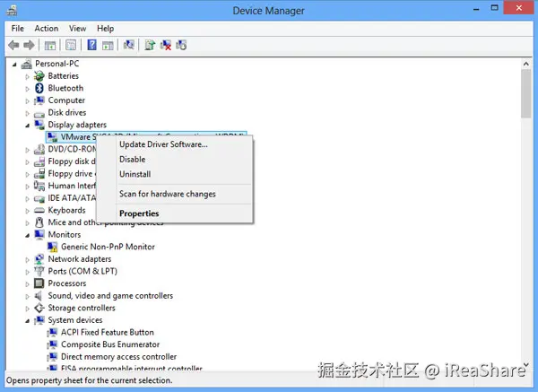
Task: Select the Processors label
Action: click(x=67, y=283)
